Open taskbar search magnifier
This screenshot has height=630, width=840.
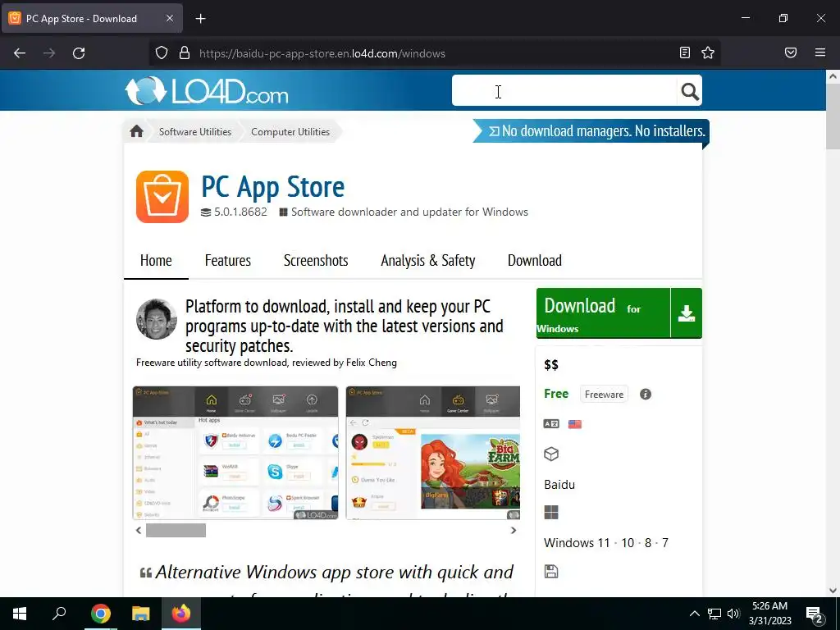pos(59,613)
